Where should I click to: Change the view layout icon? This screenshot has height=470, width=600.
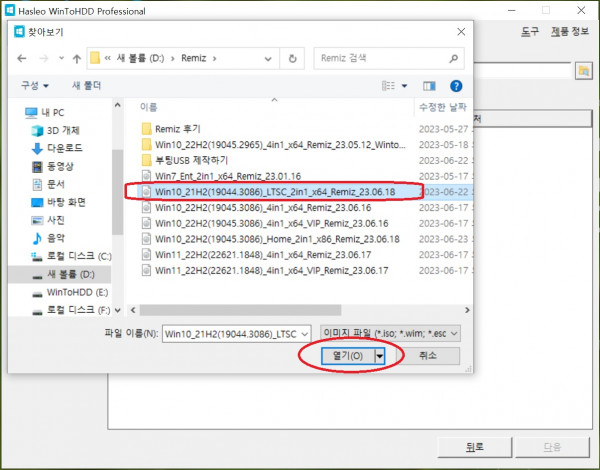pos(388,86)
